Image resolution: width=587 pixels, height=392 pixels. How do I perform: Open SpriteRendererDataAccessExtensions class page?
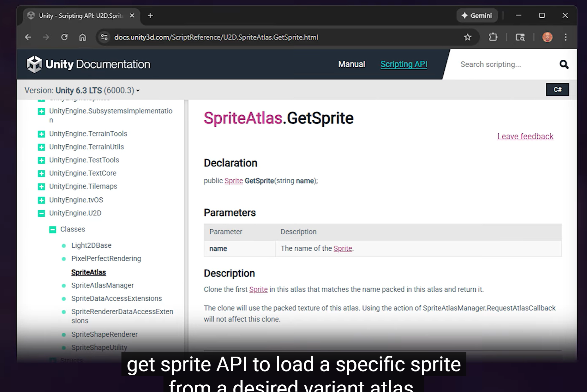pyautogui.click(x=122, y=316)
